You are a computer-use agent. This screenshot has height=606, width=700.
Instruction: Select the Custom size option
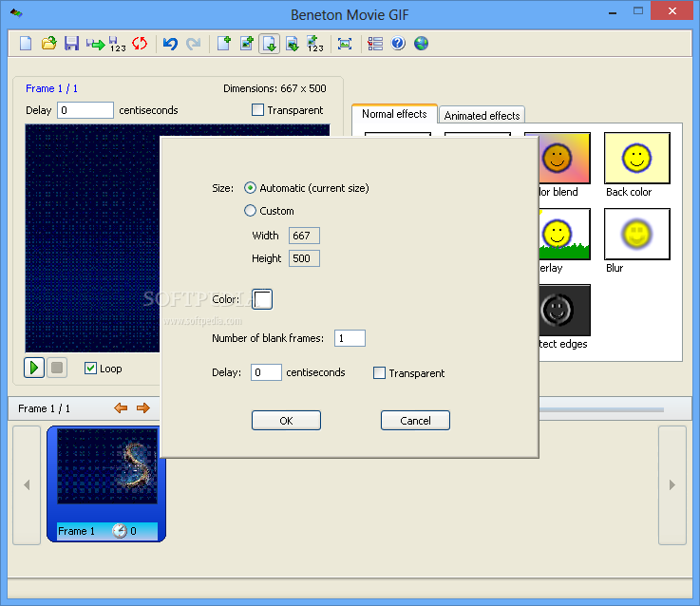[x=269, y=211]
